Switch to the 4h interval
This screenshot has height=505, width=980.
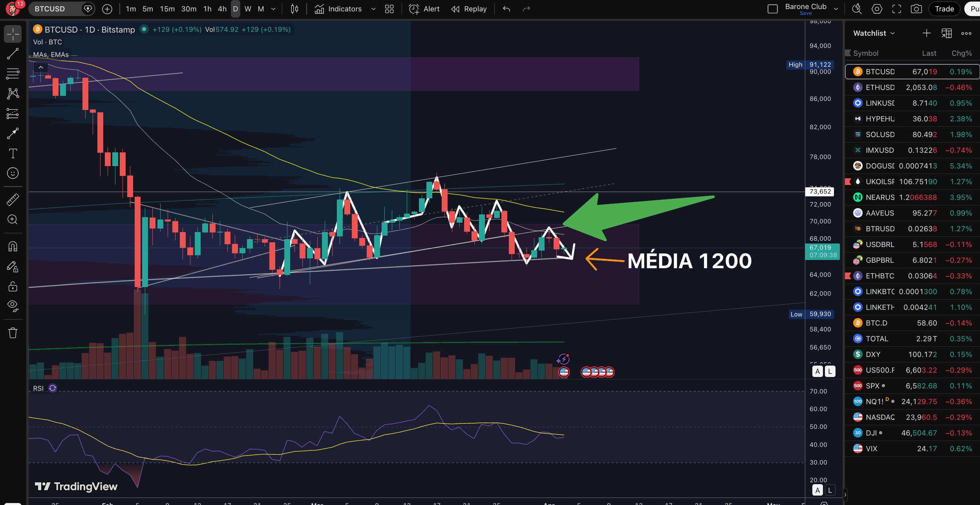point(221,9)
